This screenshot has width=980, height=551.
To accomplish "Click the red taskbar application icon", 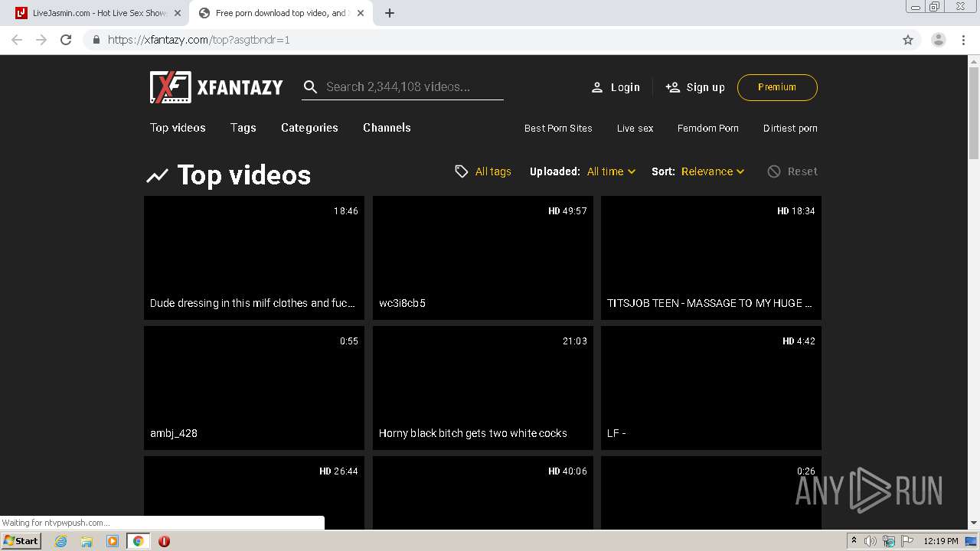I will click(x=164, y=541).
